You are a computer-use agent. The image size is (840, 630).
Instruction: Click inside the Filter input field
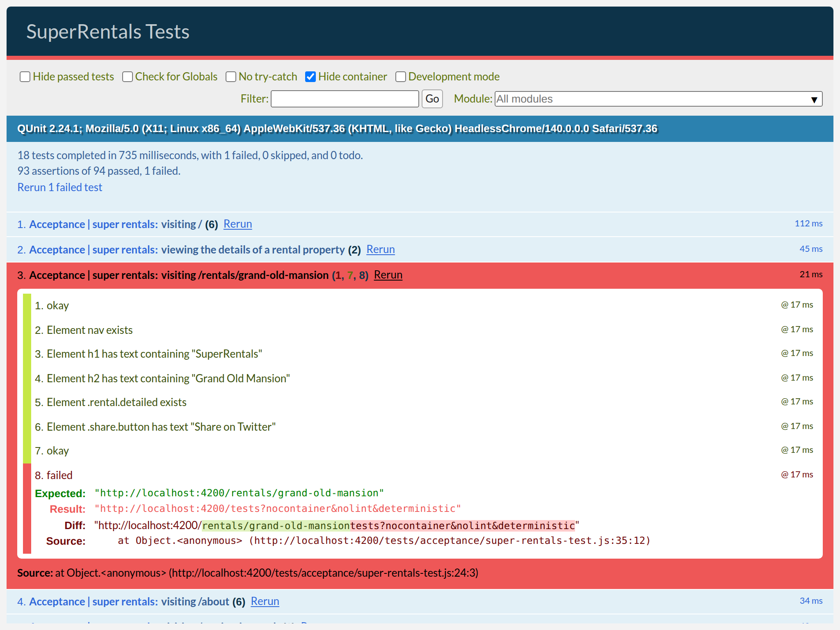(x=345, y=99)
